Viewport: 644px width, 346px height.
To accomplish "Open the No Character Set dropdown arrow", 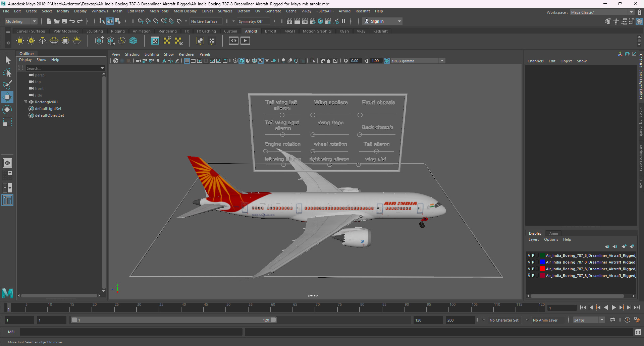I will tap(484, 320).
